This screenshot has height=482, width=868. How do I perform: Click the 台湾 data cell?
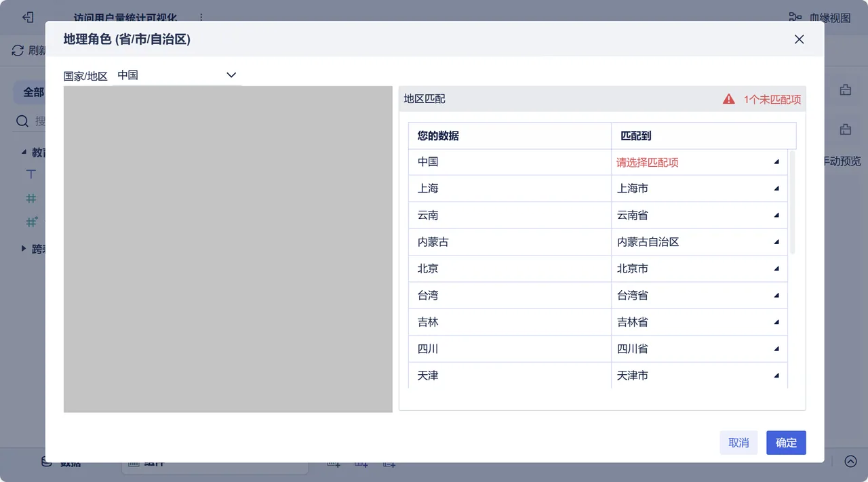click(x=509, y=296)
